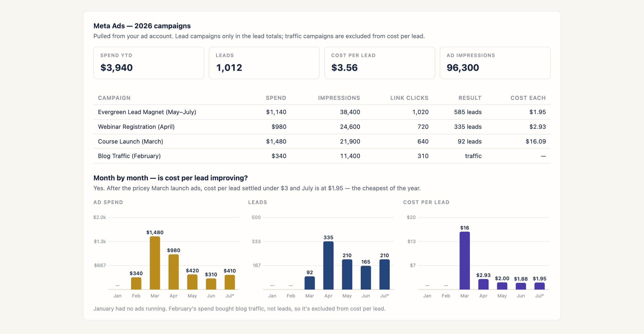Viewport: 644px width, 334px height.
Task: Click the AD SPEND chart title
Action: click(x=108, y=202)
